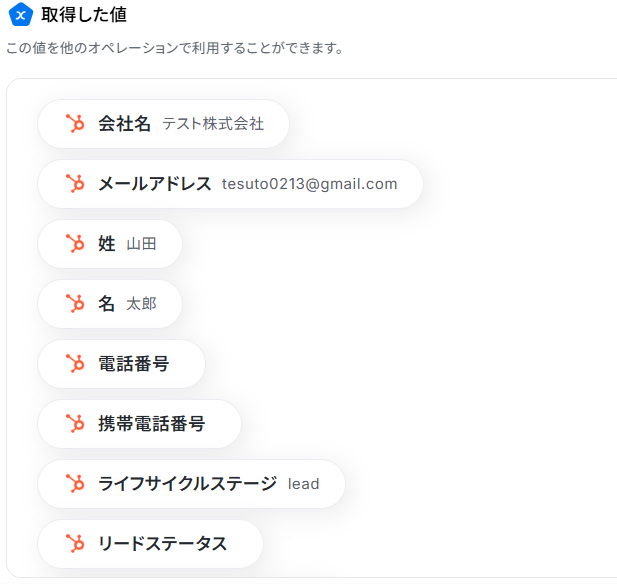Click HubSpot icon in 会社名 chip
The image size is (617, 584).
click(74, 124)
